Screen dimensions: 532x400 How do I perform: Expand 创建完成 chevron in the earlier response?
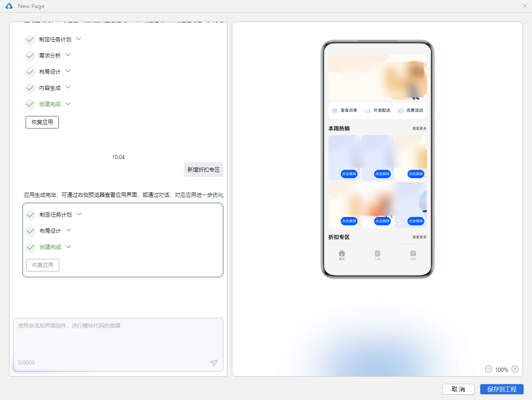68,104
